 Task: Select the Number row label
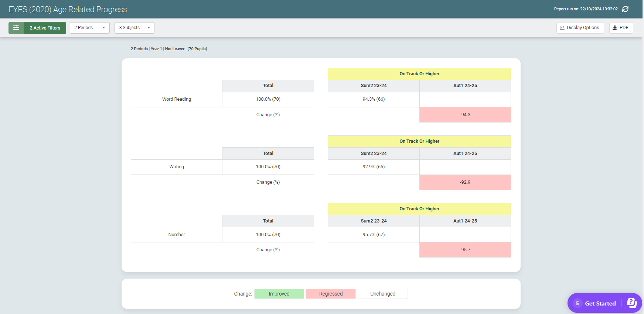[x=177, y=235]
